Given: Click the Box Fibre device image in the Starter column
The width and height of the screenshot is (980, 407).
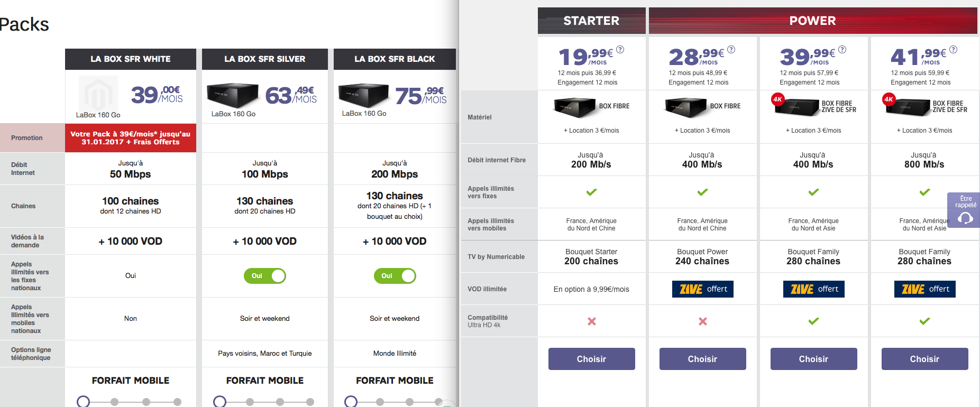Looking at the screenshot, I should coord(575,107).
